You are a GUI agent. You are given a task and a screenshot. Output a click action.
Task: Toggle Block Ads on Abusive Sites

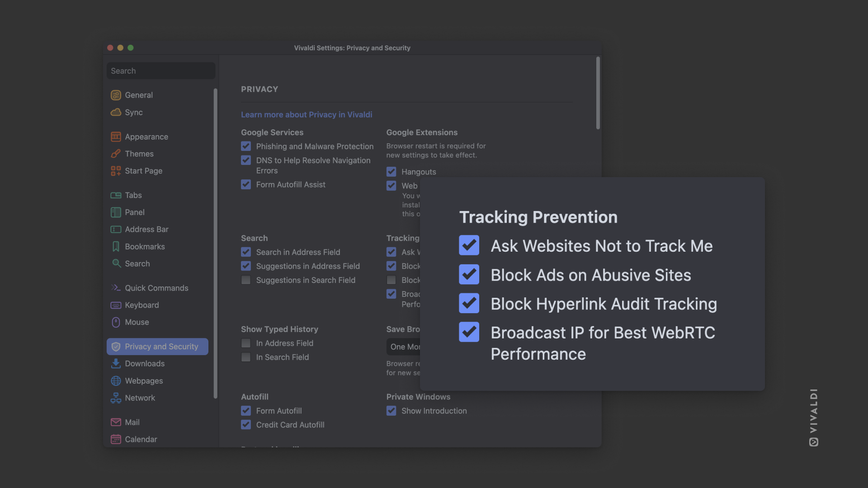point(468,274)
